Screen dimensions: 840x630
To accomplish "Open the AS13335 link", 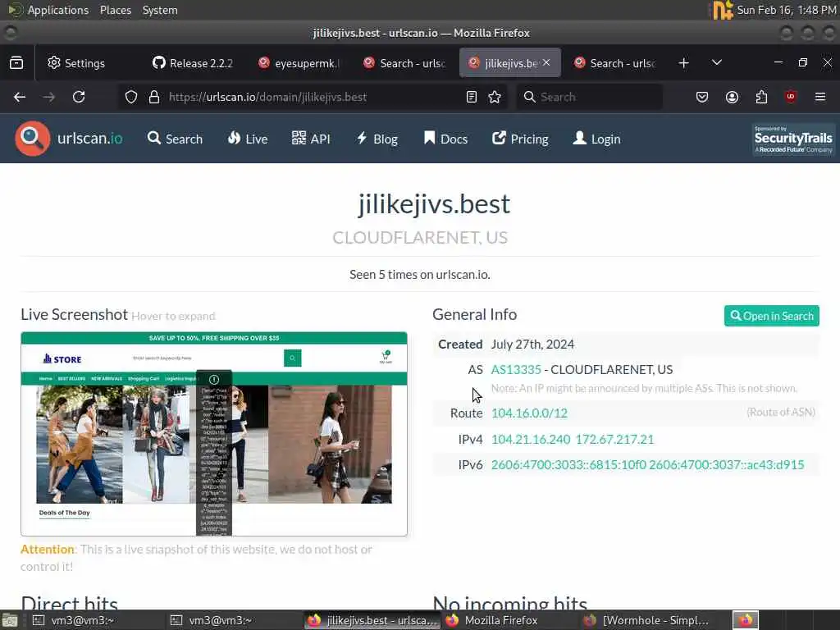I will (516, 370).
